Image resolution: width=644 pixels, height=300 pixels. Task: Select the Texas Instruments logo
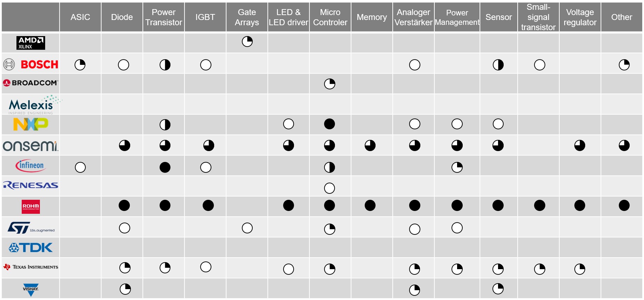point(31,267)
